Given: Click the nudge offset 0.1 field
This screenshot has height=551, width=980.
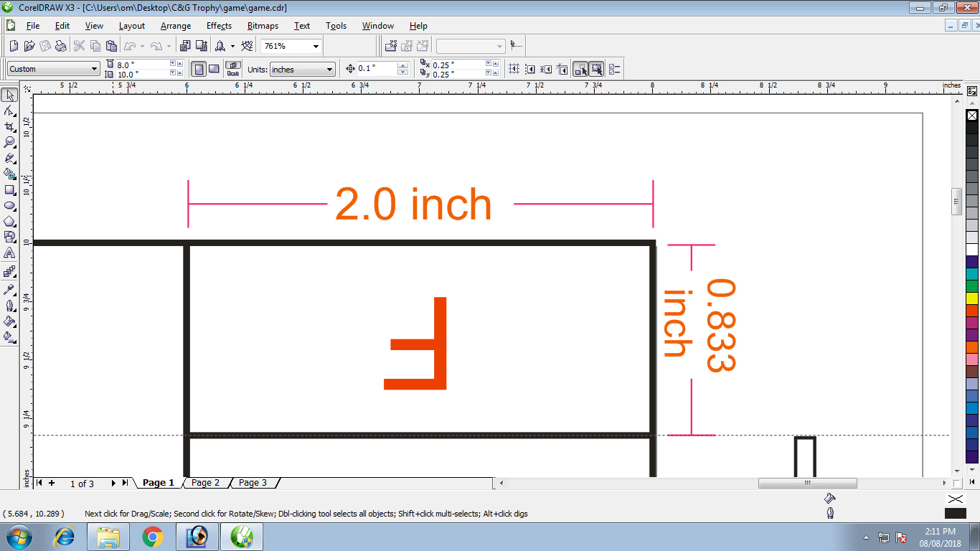Looking at the screenshot, I should [x=376, y=69].
